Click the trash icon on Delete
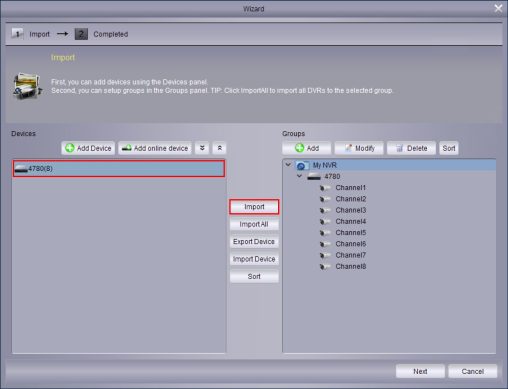This screenshot has height=389, width=508. 400,148
